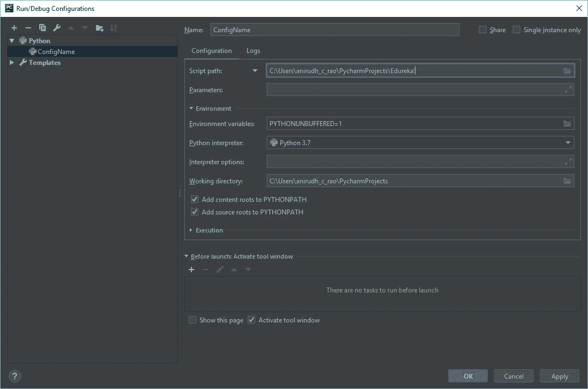Move the before-launch task up
This screenshot has width=588, height=389.
point(234,270)
